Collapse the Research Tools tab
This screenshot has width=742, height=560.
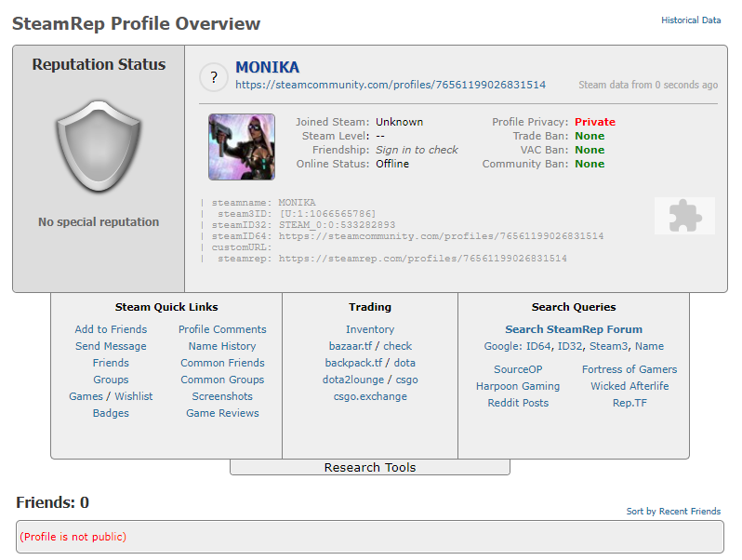pyautogui.click(x=370, y=467)
